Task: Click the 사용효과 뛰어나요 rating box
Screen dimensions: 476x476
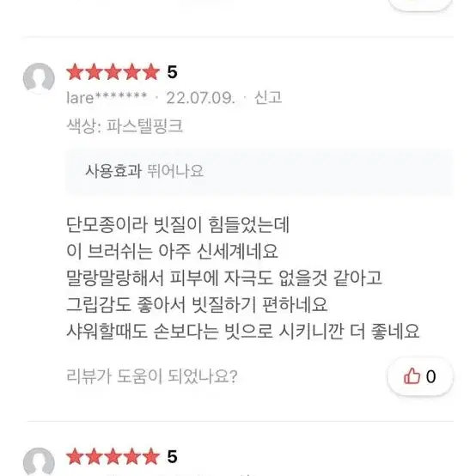Action: click(259, 172)
